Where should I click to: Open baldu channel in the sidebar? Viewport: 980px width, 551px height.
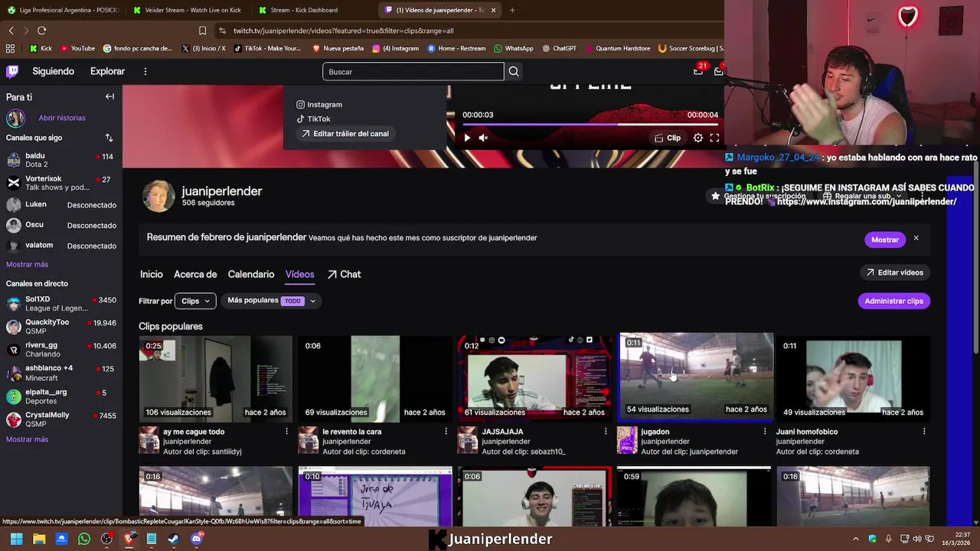(x=61, y=160)
